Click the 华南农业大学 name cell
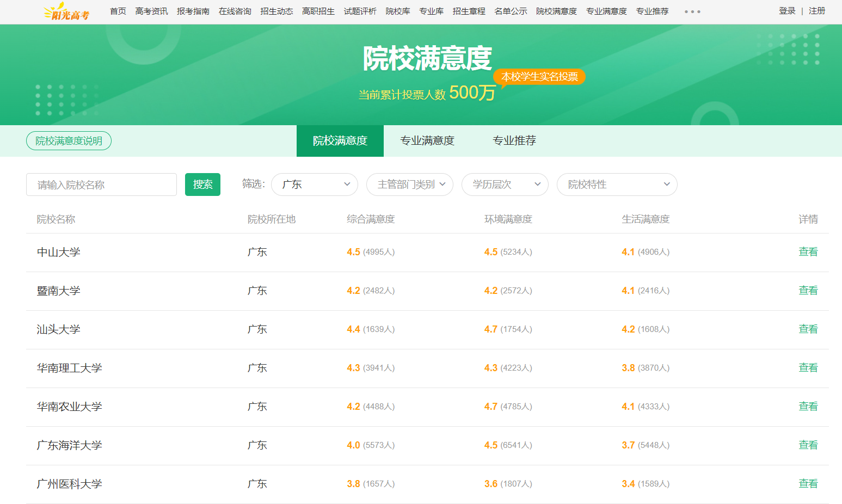 point(70,407)
